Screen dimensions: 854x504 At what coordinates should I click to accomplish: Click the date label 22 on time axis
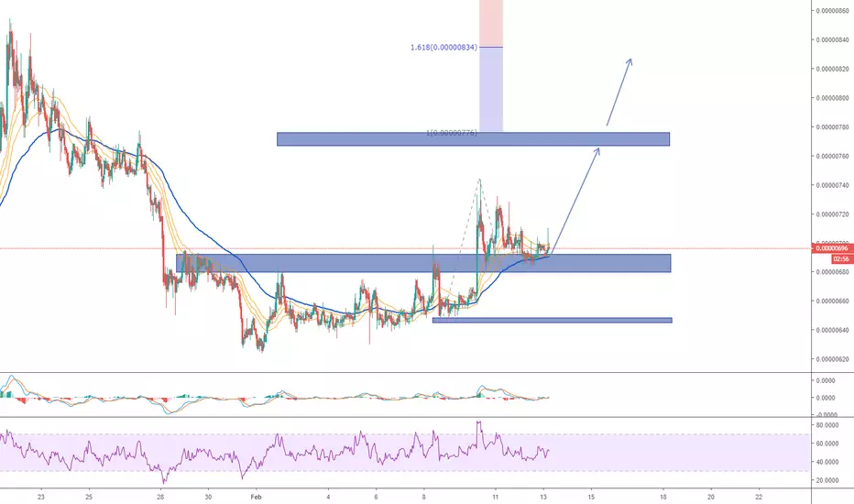pos(760,497)
